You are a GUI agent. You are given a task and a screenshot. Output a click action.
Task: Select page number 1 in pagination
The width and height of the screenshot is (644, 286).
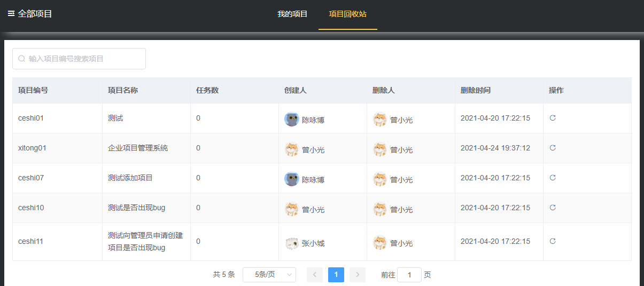click(336, 275)
